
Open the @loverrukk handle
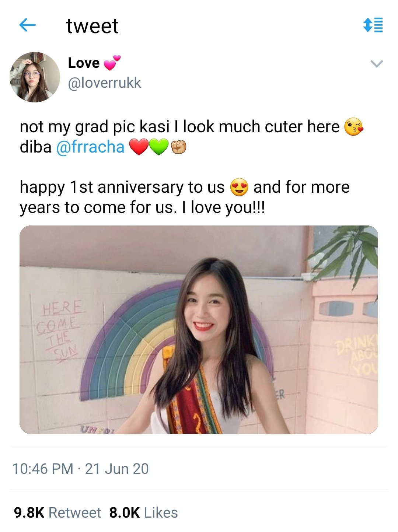click(104, 83)
